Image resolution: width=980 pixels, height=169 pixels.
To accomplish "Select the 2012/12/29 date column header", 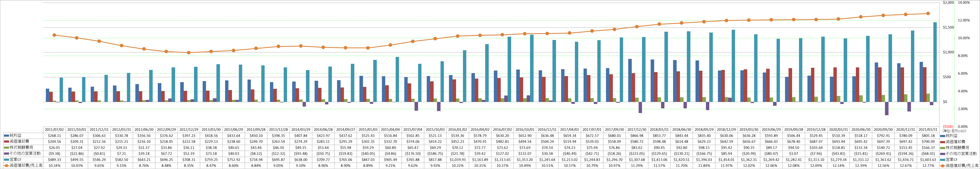I will click(x=189, y=129).
